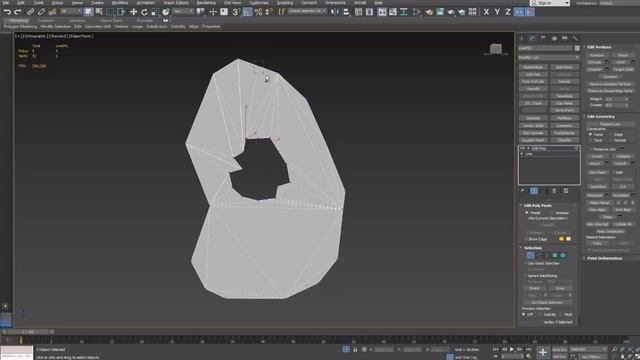This screenshot has width=640, height=360.
Task: Toggle the Percent Snap icon
Action: click(258, 12)
